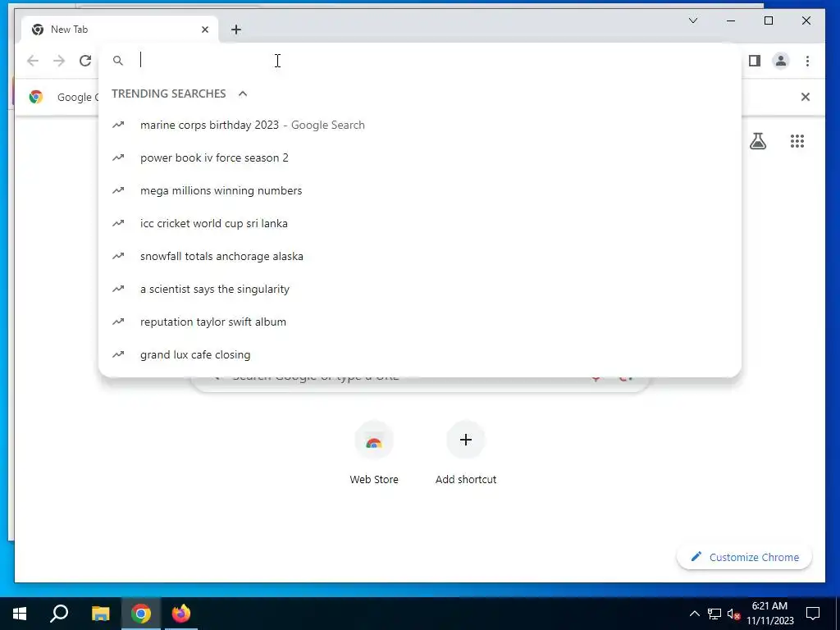840x630 pixels.
Task: Select 'reputation taylor swift album' suggestion
Action: coord(420,322)
